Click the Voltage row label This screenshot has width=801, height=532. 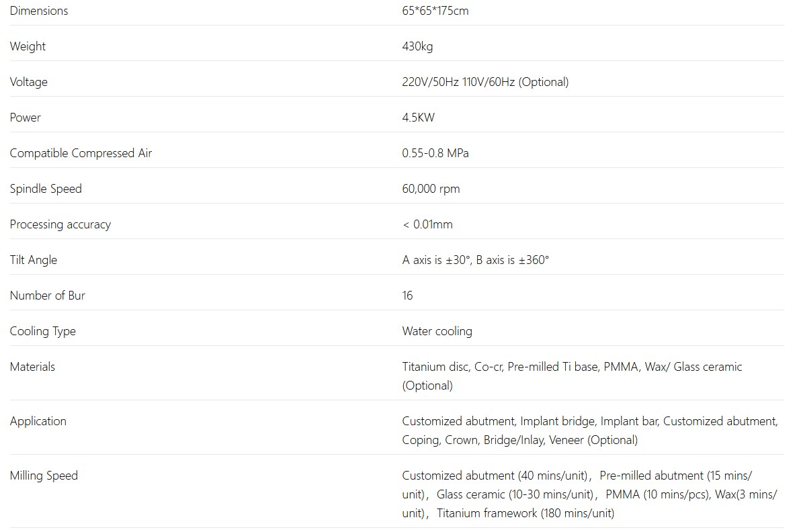(x=28, y=82)
